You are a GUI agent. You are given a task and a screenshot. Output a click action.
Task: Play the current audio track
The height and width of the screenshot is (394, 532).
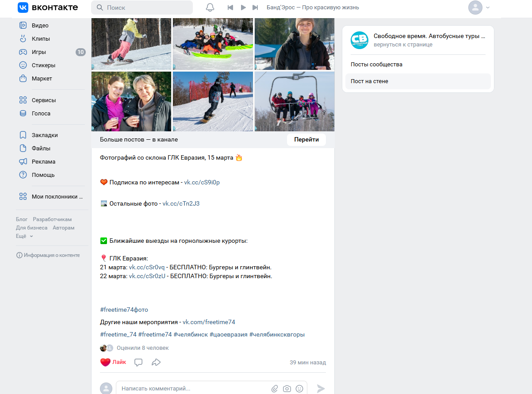coord(243,8)
